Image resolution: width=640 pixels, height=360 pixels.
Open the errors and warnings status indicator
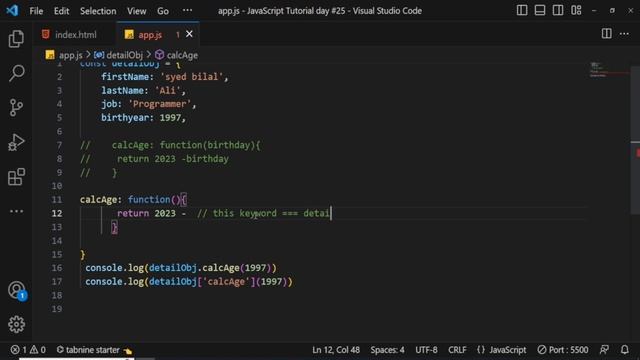point(28,350)
